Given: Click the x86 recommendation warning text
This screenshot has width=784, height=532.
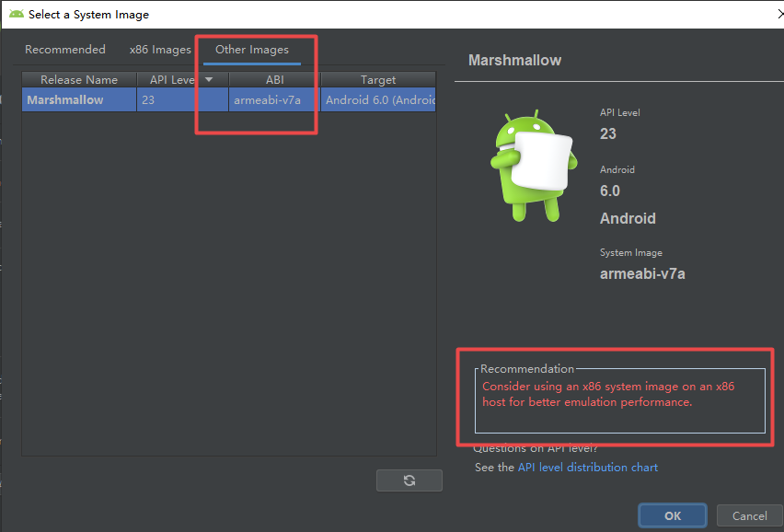Looking at the screenshot, I should click(608, 394).
